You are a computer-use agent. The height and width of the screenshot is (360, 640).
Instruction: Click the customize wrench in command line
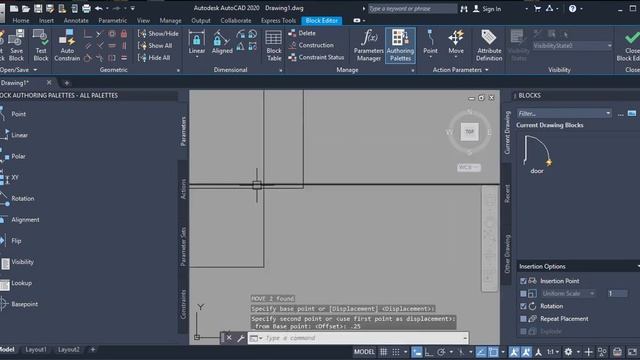click(x=241, y=338)
